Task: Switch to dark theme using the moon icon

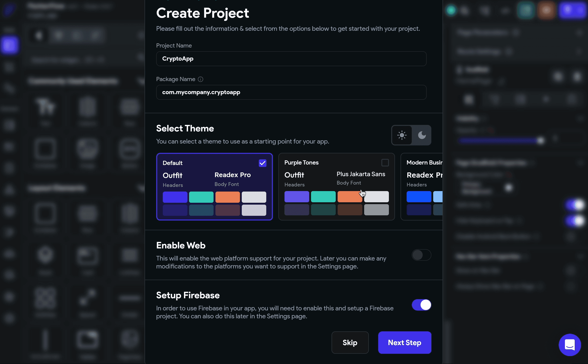Action: 422,135
